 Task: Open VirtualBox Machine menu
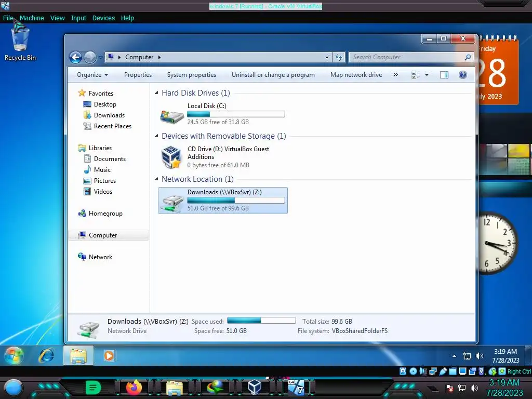pyautogui.click(x=32, y=18)
